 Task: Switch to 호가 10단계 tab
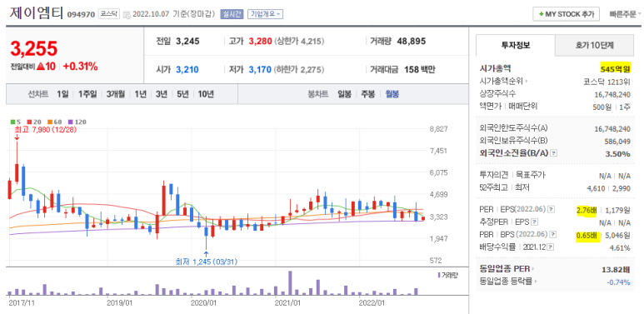[x=594, y=45]
